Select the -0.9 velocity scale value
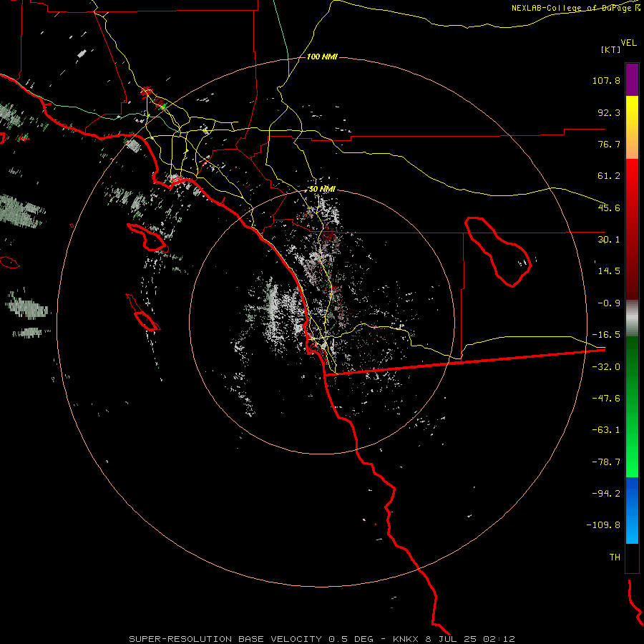Screen dimensions: 644x644 point(609,303)
